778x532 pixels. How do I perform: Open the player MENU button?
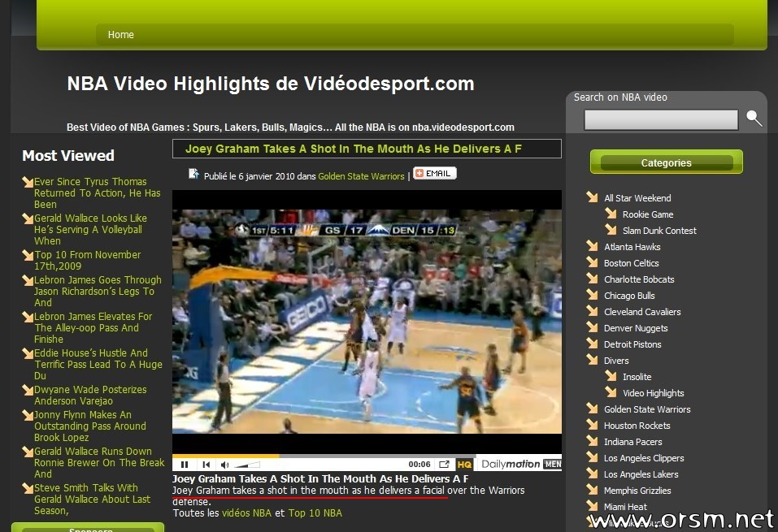(553, 464)
